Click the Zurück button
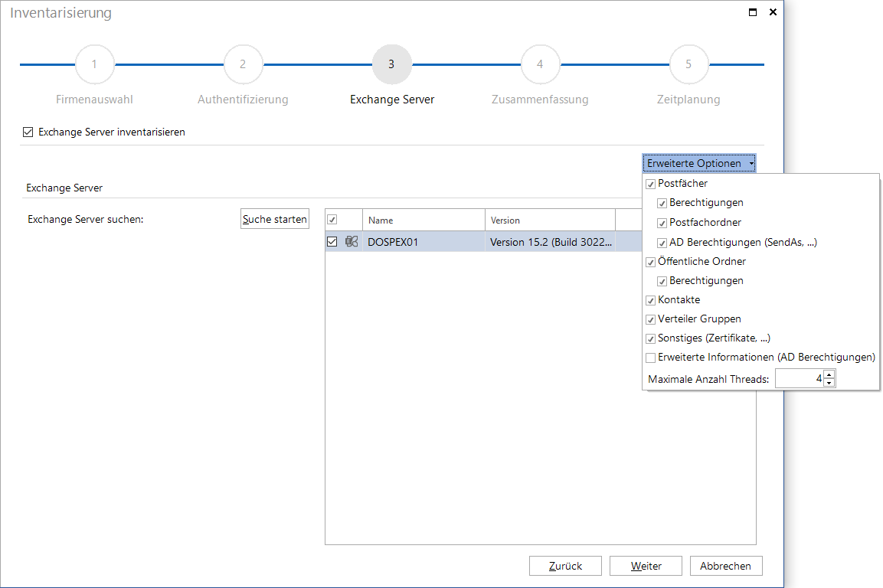Screen dimensions: 883x588 [565, 566]
